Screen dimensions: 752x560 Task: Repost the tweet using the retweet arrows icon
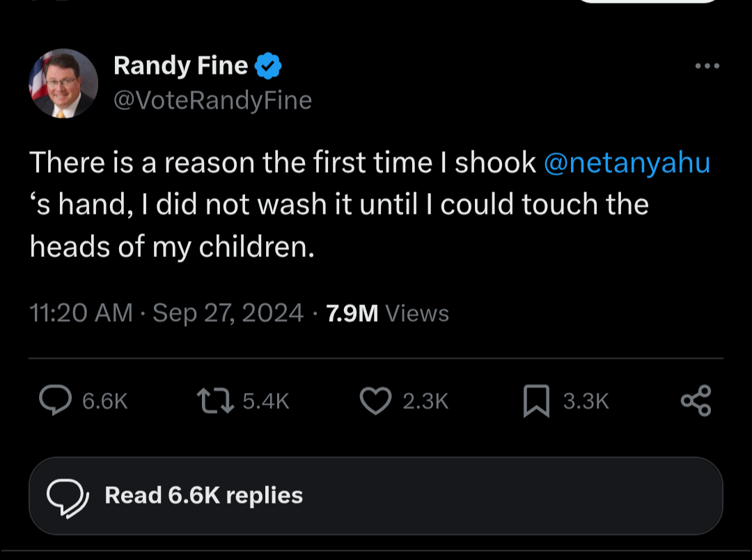tap(214, 400)
